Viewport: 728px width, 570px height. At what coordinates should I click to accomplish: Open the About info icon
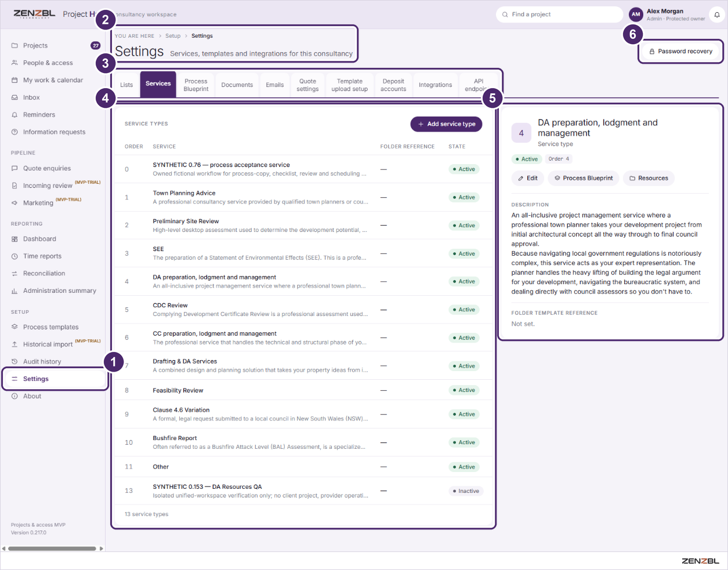point(15,397)
